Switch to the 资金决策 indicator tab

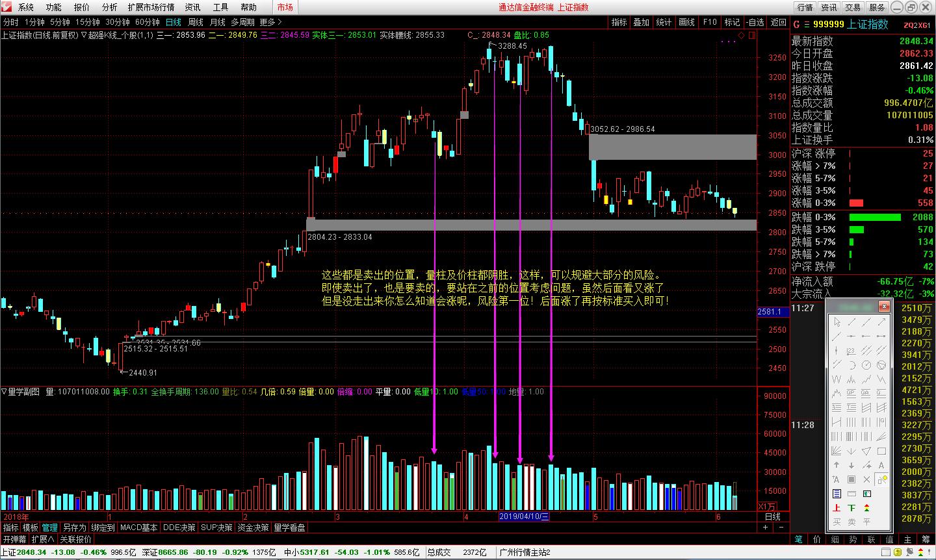[253, 528]
